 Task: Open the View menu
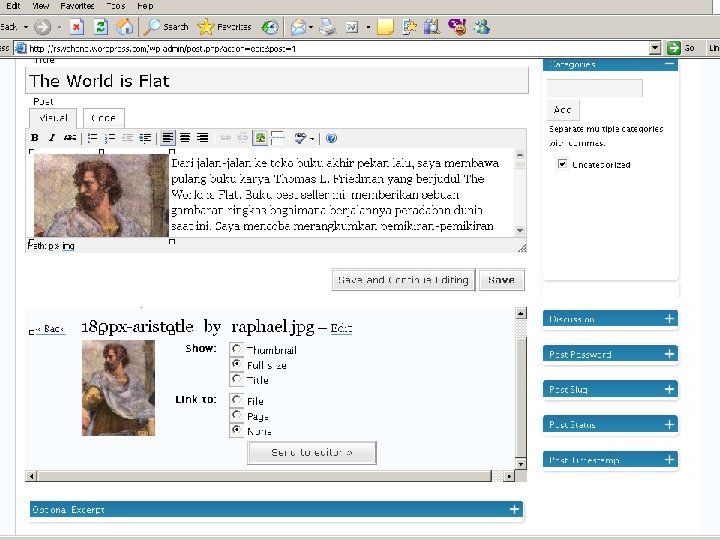pyautogui.click(x=41, y=6)
